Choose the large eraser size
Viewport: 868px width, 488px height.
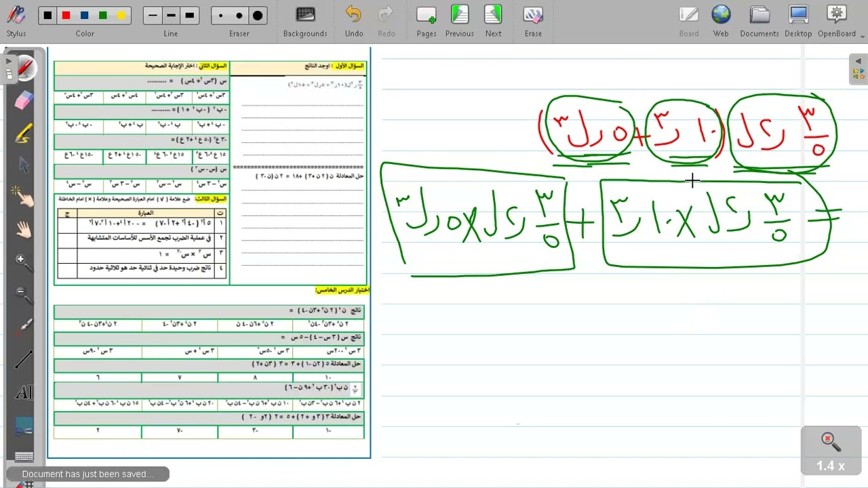click(x=258, y=16)
